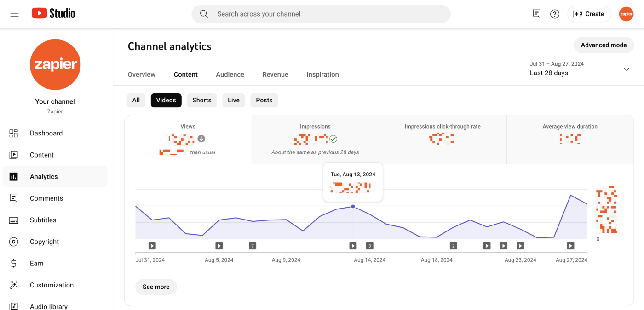Select the Impressions metric card
The height and width of the screenshot is (310, 644).
pos(316,140)
